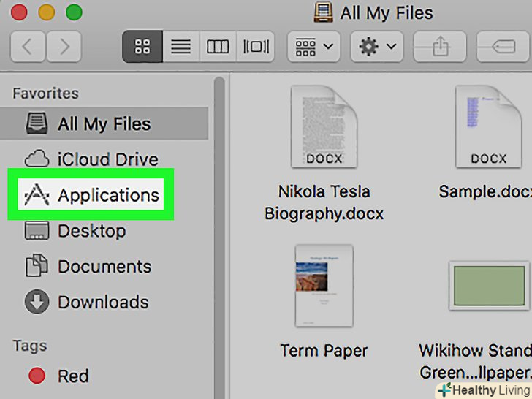Click the Downloads sidebar icon
Screen dimensions: 532x399
pos(37,302)
